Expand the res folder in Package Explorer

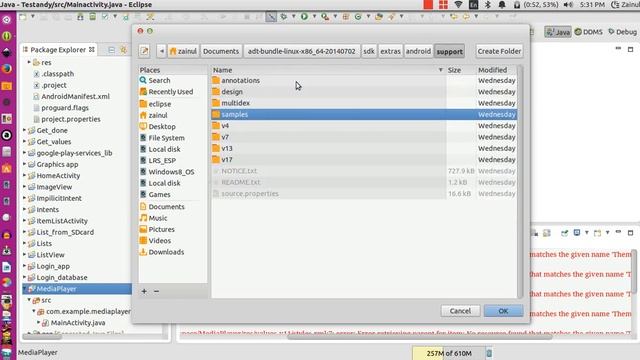pyautogui.click(x=29, y=62)
